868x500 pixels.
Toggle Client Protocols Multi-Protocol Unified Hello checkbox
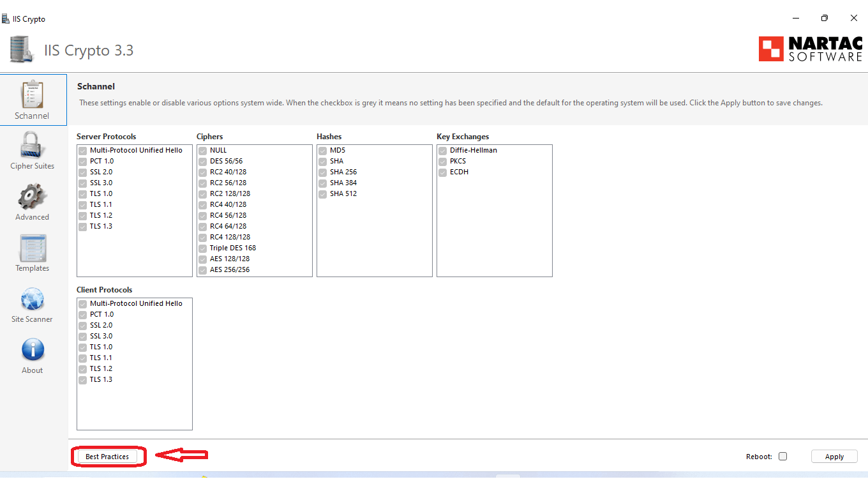82,304
